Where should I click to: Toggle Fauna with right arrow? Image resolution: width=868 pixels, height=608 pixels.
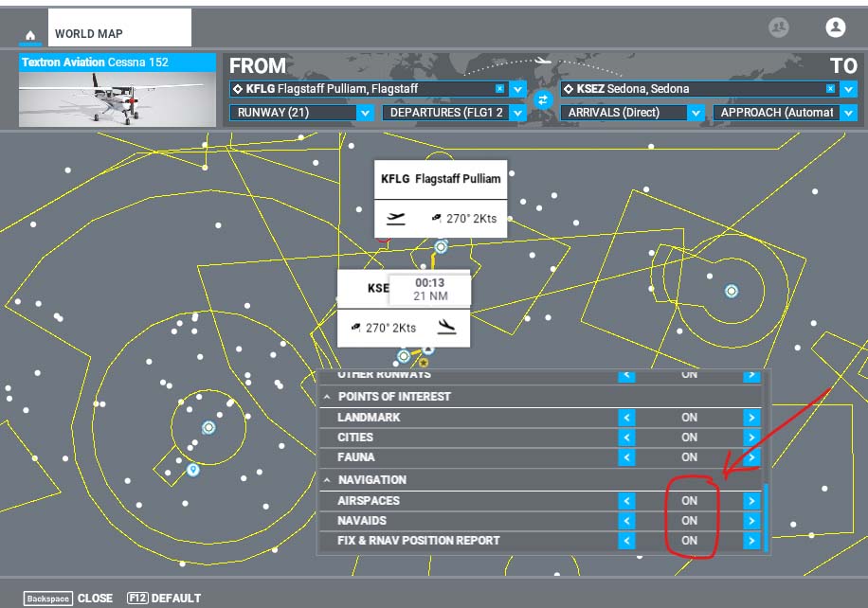point(751,457)
